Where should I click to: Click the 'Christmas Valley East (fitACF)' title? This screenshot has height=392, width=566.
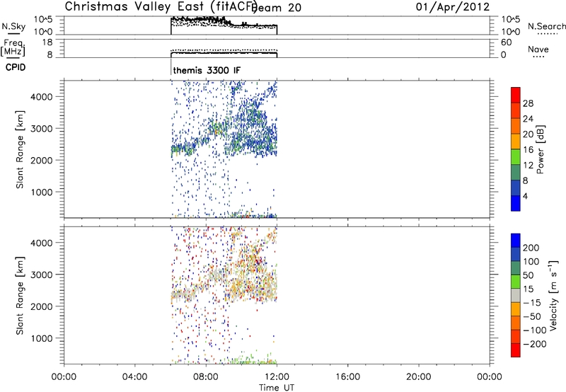tap(161, 6)
